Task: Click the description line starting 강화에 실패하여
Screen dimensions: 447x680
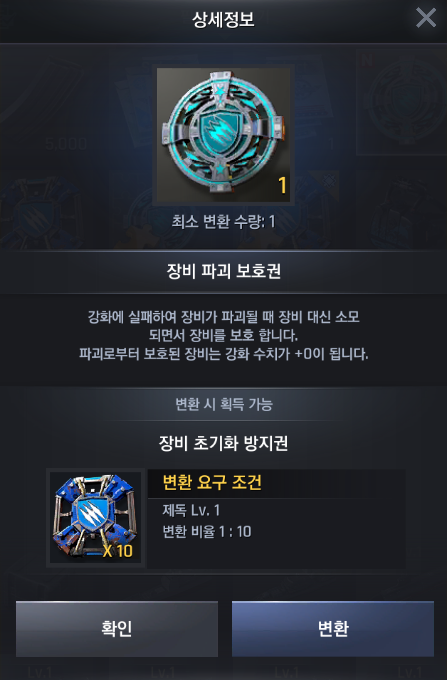Action: pyautogui.click(x=224, y=317)
